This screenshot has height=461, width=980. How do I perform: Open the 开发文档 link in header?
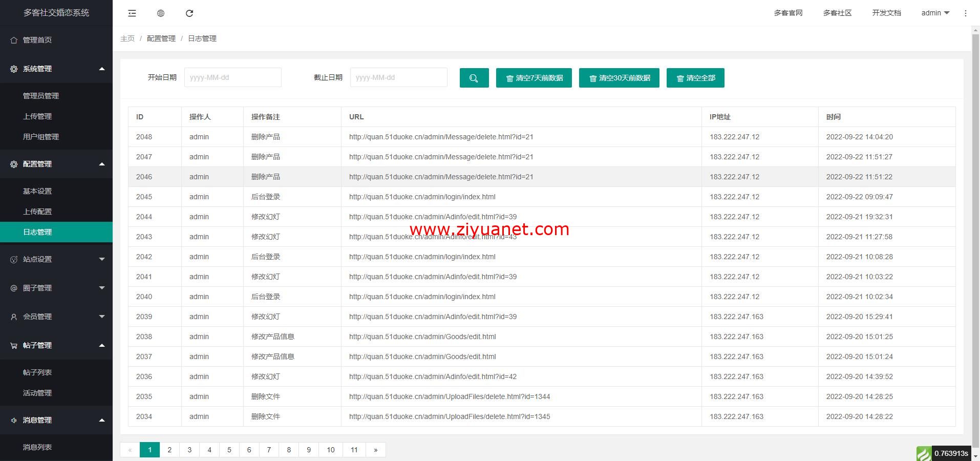click(886, 13)
